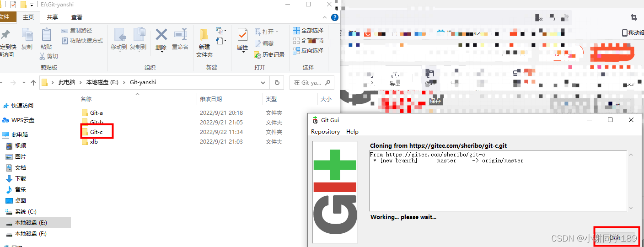
Task: Click the Copy to (复制到) icon
Action: [139, 35]
